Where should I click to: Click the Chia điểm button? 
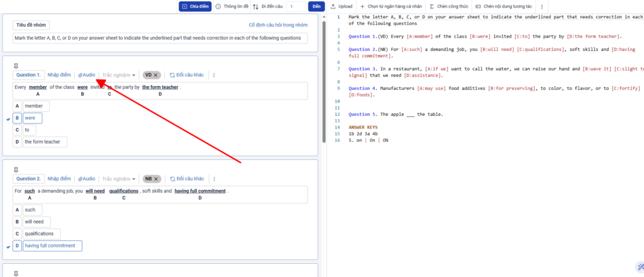[195, 6]
